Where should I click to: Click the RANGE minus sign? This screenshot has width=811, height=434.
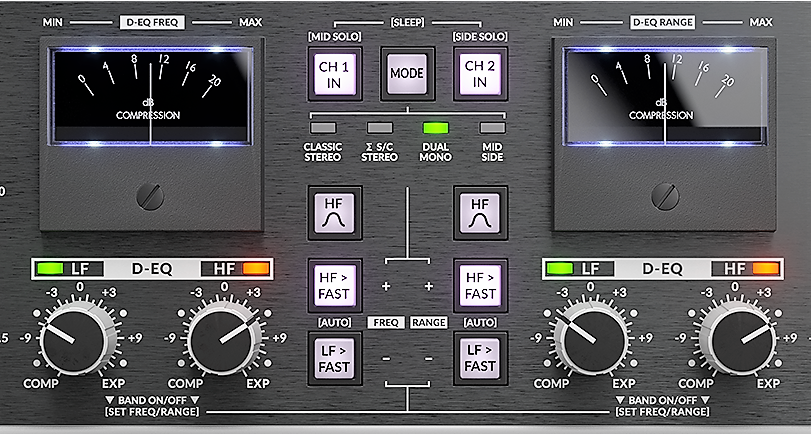click(429, 358)
